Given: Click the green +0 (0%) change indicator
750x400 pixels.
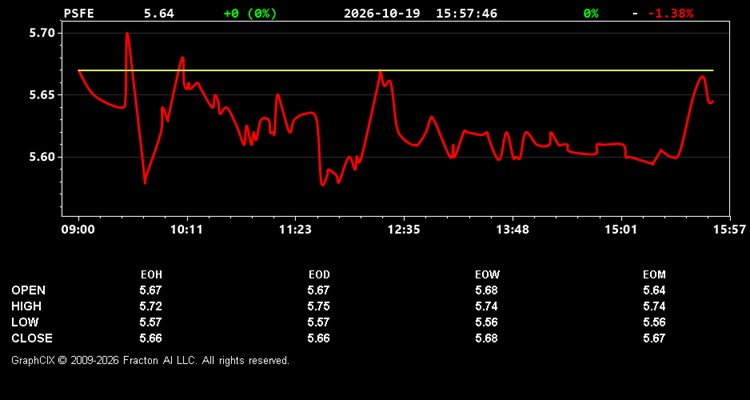Looking at the screenshot, I should pos(250,13).
